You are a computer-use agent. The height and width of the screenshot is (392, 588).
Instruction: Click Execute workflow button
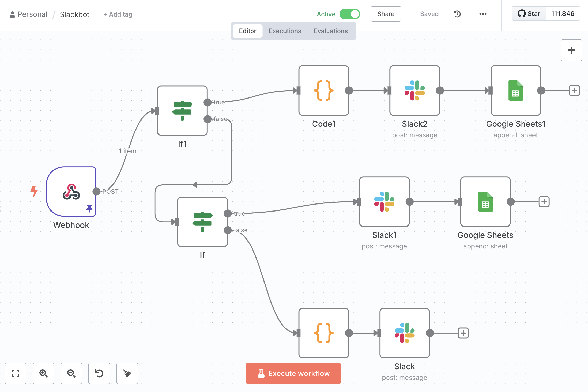coord(293,373)
